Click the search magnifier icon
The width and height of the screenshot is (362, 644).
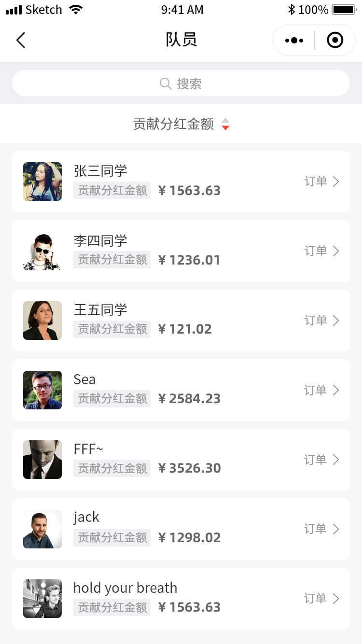click(x=166, y=84)
